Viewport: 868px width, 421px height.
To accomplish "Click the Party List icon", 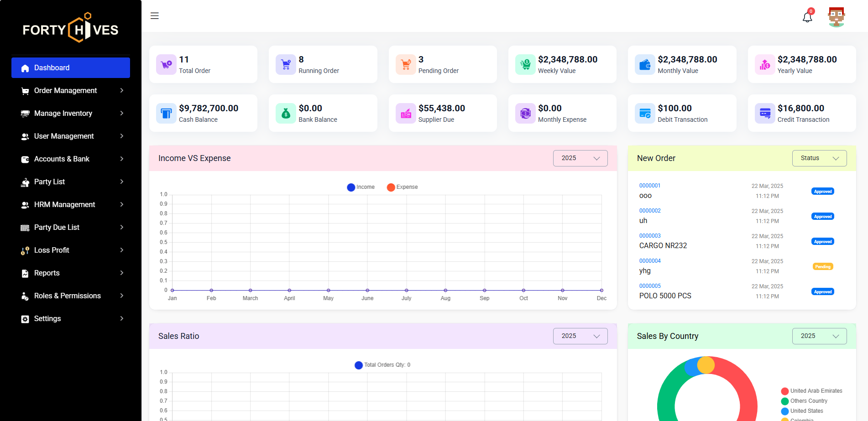I will point(25,182).
